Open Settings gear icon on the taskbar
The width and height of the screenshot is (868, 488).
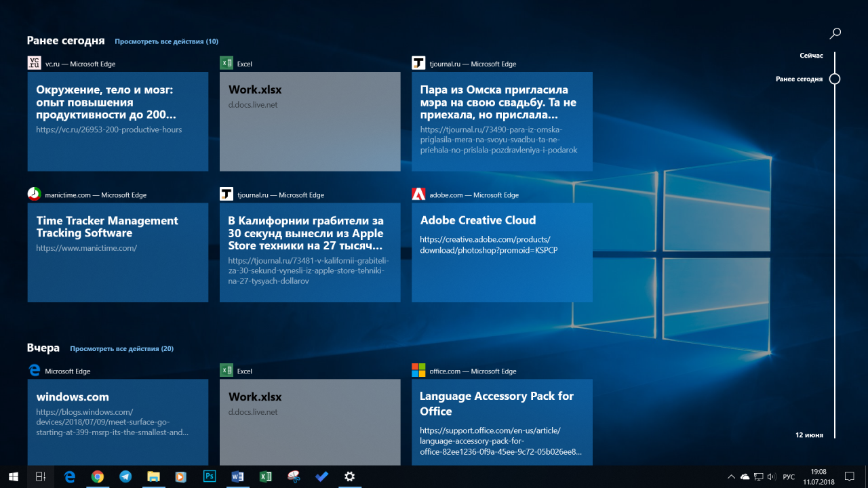(x=349, y=476)
